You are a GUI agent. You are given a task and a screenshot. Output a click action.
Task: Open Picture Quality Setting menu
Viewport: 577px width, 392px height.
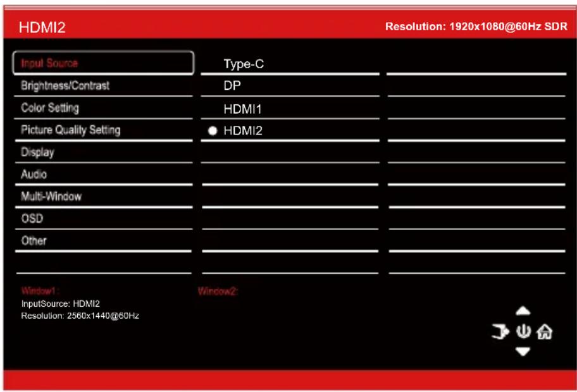(x=103, y=130)
